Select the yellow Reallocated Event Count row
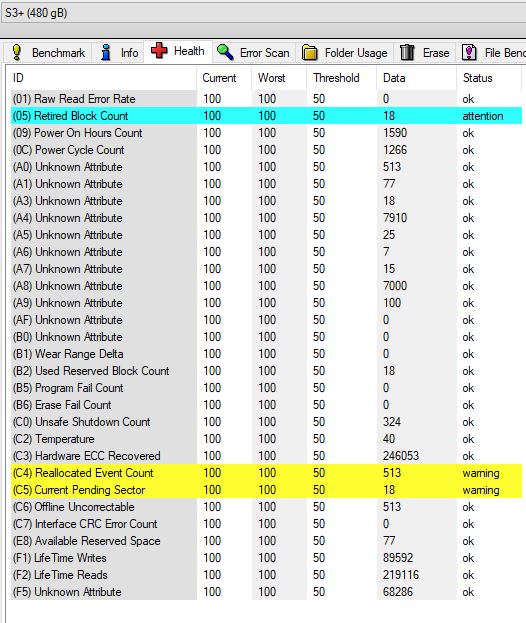 pyautogui.click(x=266, y=473)
